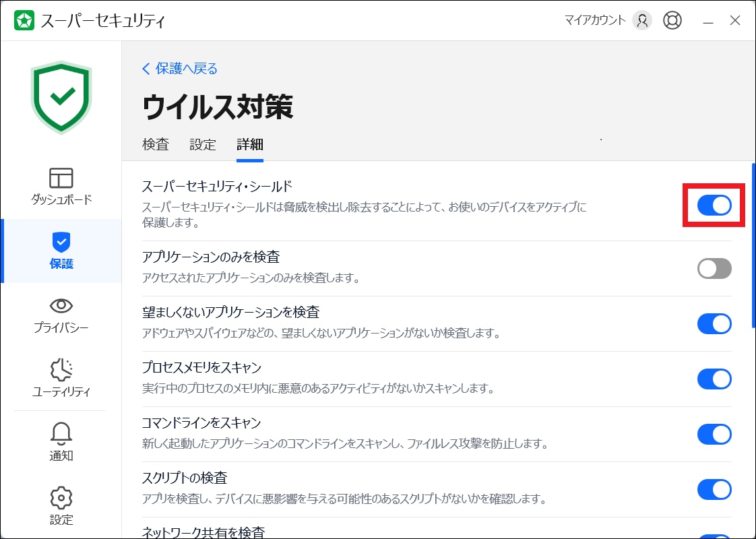Switch to the 検査 tab
756x539 pixels.
156,144
